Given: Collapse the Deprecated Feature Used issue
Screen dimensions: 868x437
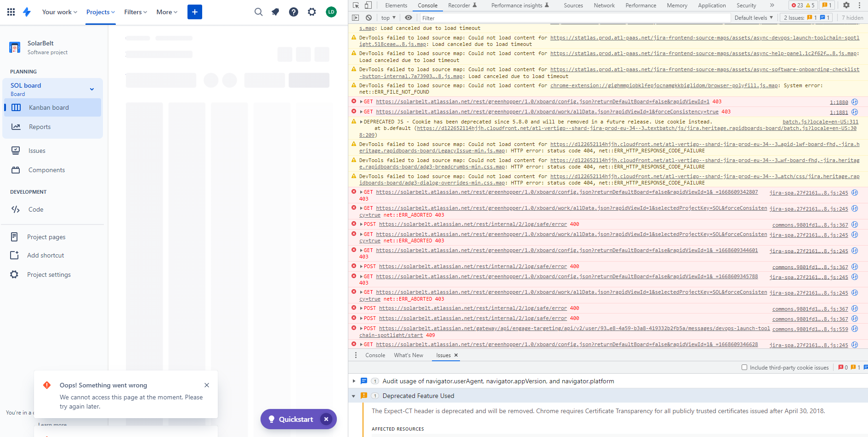Looking at the screenshot, I should pos(353,396).
